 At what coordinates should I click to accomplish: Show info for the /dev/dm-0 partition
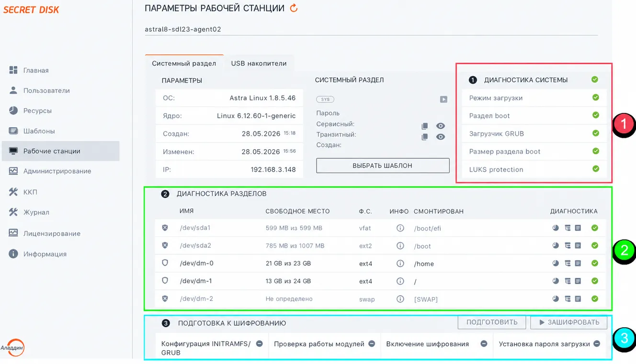(x=400, y=264)
